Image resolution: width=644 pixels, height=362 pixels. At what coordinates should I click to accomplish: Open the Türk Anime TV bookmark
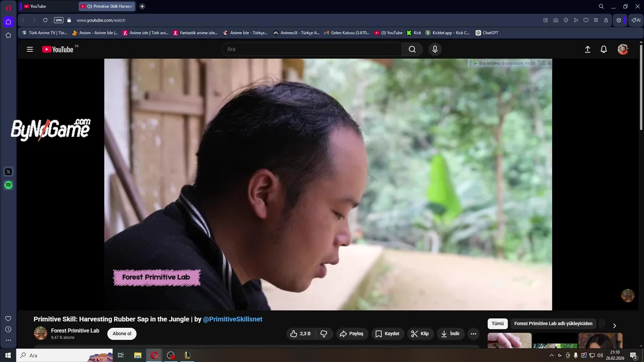point(44,33)
